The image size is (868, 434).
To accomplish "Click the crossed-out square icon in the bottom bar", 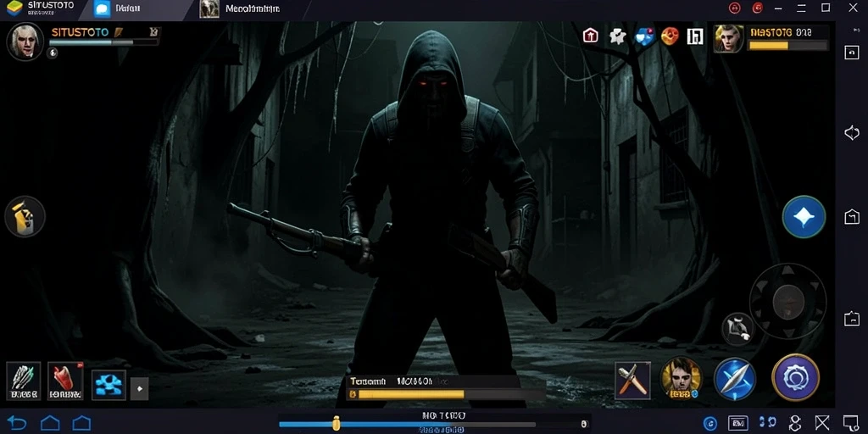I will coord(822,424).
